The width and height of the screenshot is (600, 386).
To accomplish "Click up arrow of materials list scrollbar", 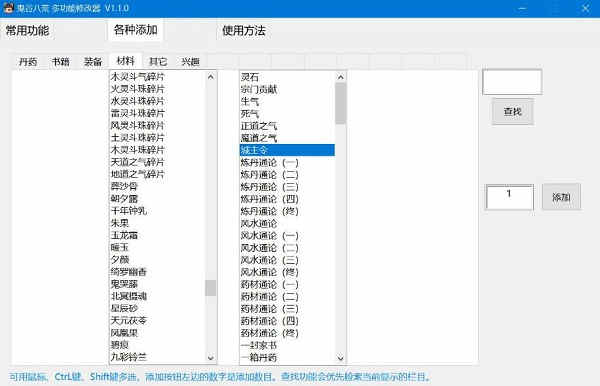I will (x=210, y=77).
